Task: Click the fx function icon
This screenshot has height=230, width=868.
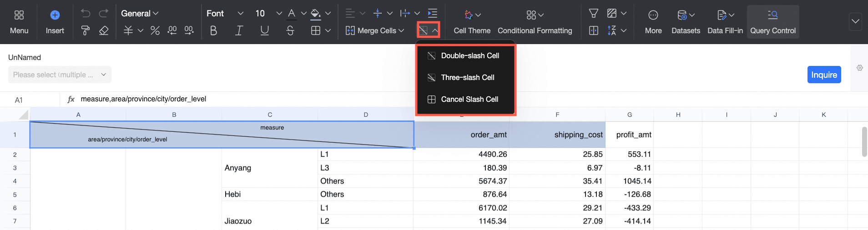Action: pos(71,99)
